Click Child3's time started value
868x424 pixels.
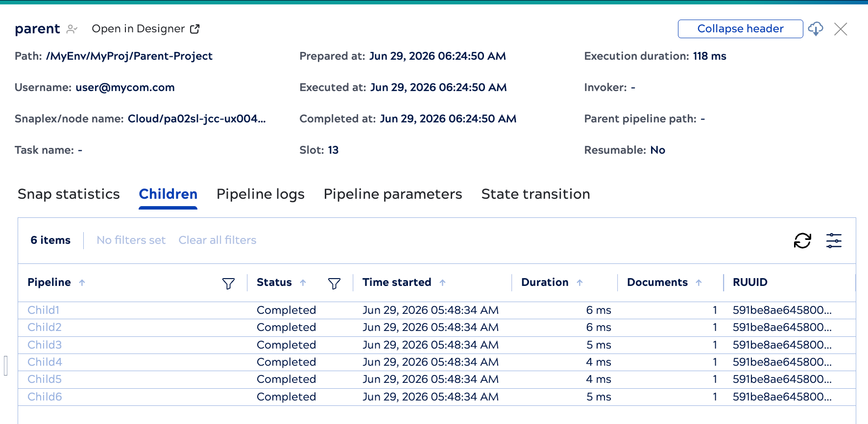click(x=431, y=345)
